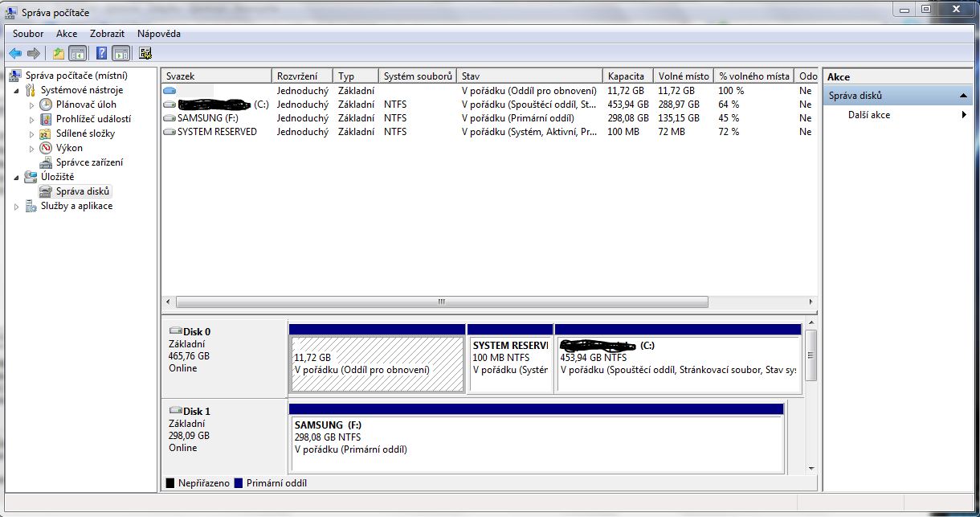This screenshot has height=517, width=980.
Task: Click the Správce zařízení device icon
Action: point(47,162)
